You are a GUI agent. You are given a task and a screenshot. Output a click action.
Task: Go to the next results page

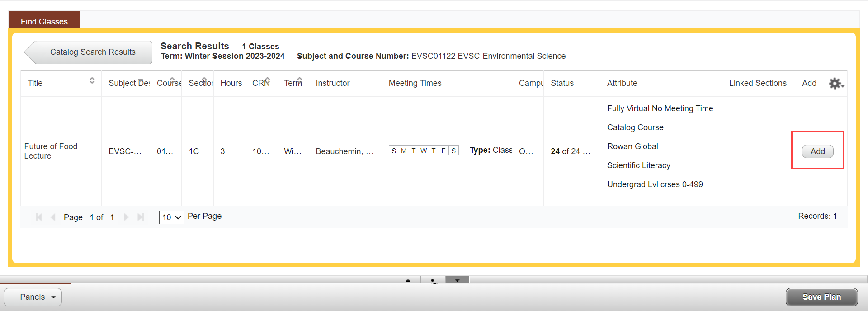(x=126, y=217)
